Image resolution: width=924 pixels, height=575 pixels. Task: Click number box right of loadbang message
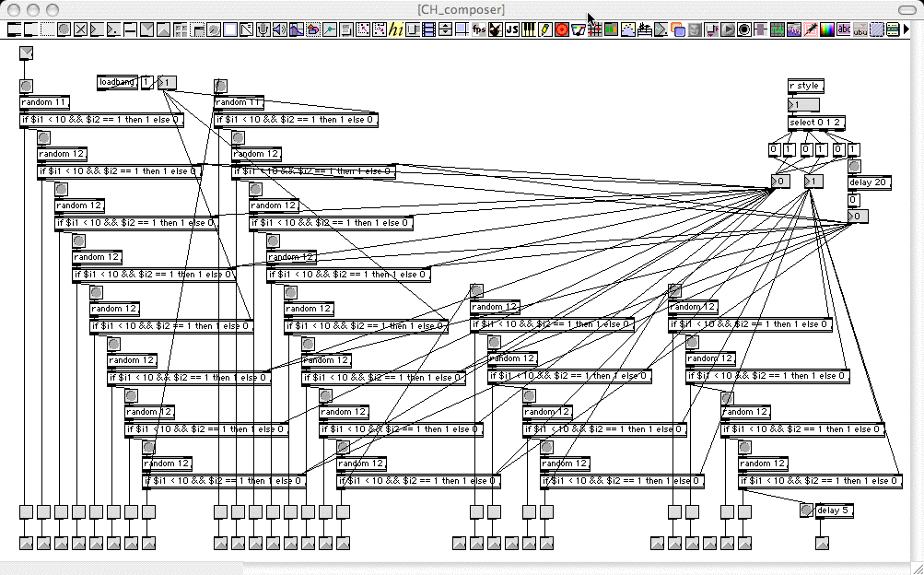coord(167,83)
